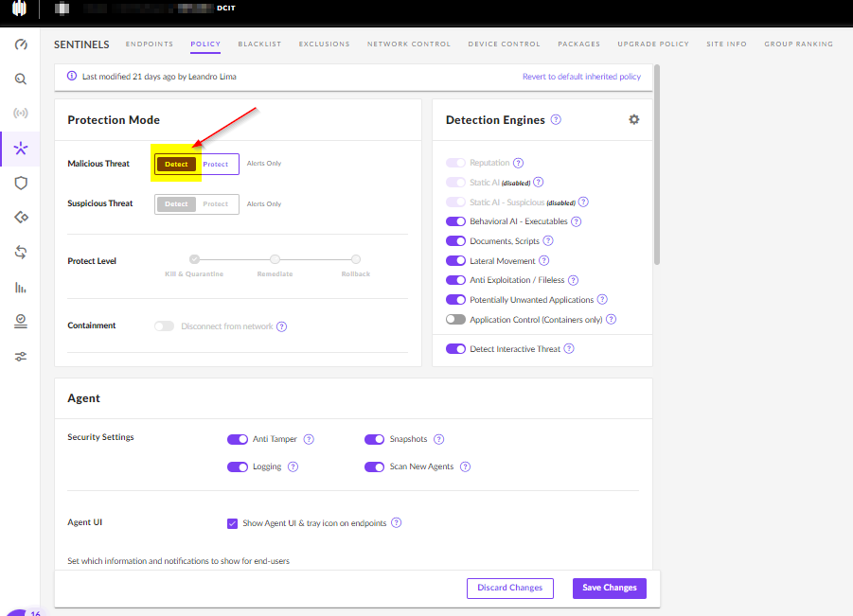Show help for Documents, Scripts

click(548, 241)
